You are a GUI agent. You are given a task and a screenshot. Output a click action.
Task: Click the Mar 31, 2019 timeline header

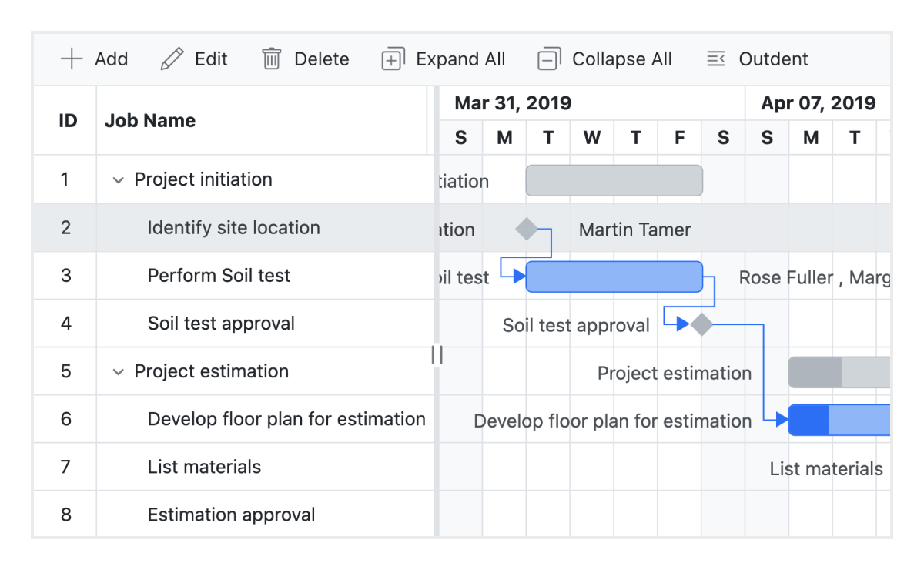(x=513, y=102)
